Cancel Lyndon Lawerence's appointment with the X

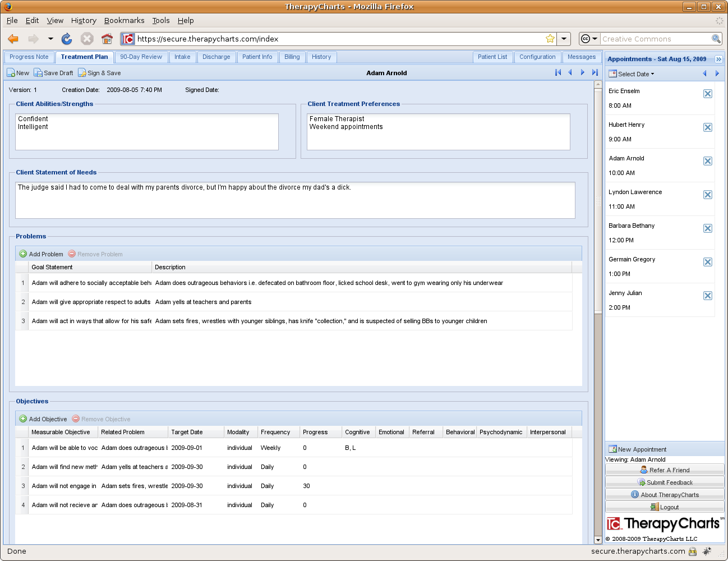coord(708,195)
